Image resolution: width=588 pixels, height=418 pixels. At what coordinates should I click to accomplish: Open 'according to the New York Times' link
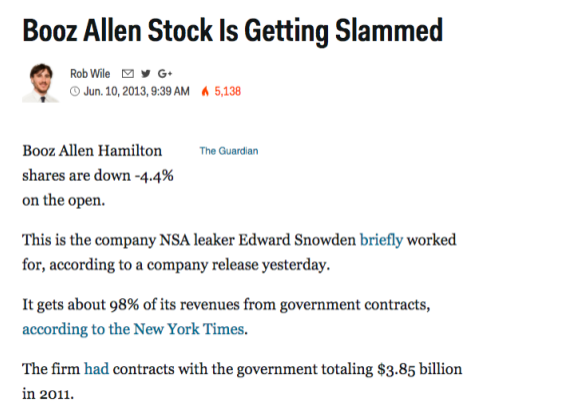coord(133,329)
